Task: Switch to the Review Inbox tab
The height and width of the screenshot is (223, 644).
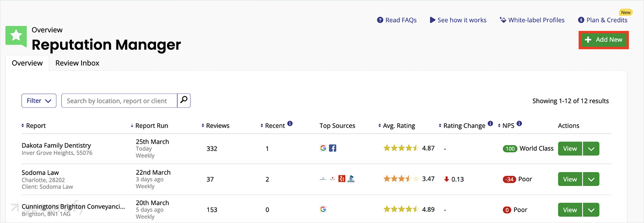Action: tap(77, 63)
